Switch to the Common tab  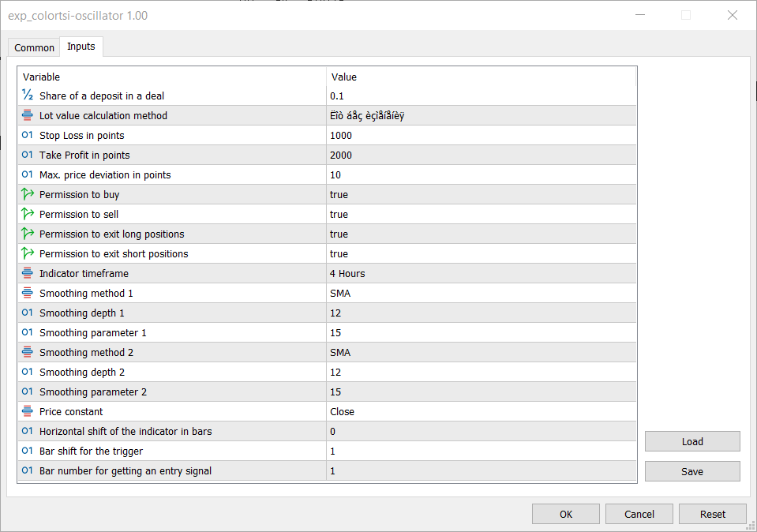34,48
